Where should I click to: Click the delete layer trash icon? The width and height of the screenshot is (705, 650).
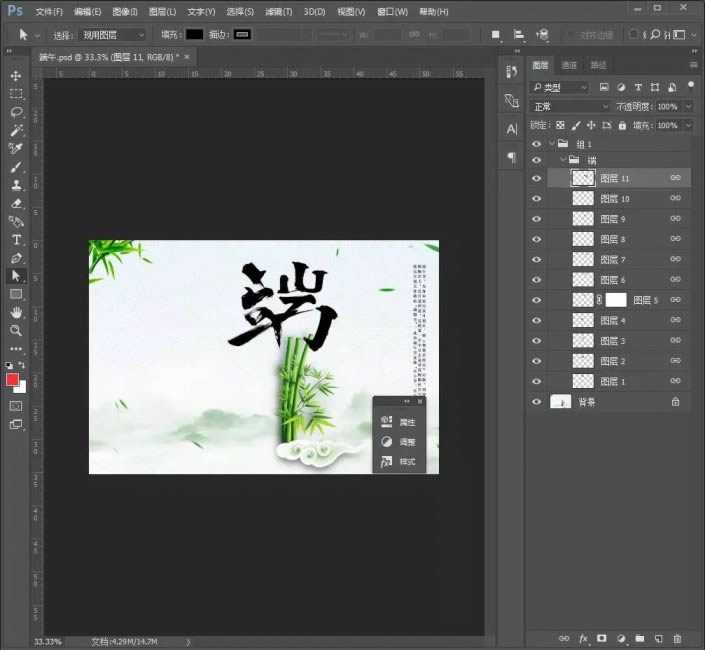pyautogui.click(x=677, y=637)
